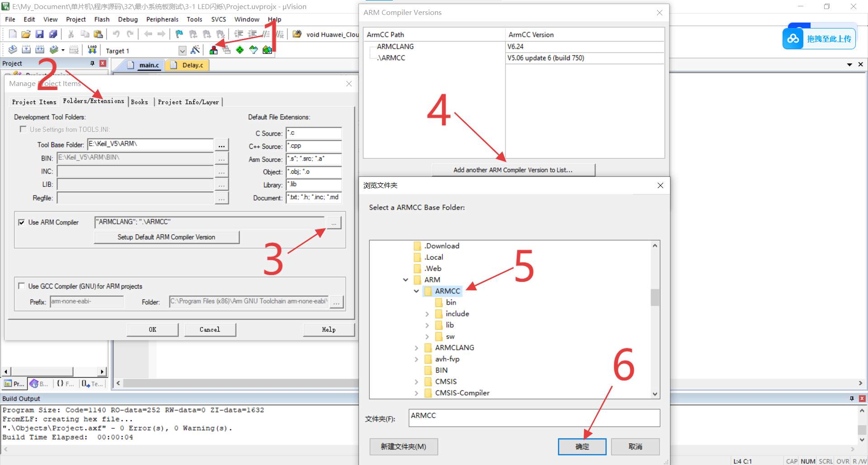Viewport: 868px width, 465px height.
Task: Open the Options for Target dialog
Action: 195,50
